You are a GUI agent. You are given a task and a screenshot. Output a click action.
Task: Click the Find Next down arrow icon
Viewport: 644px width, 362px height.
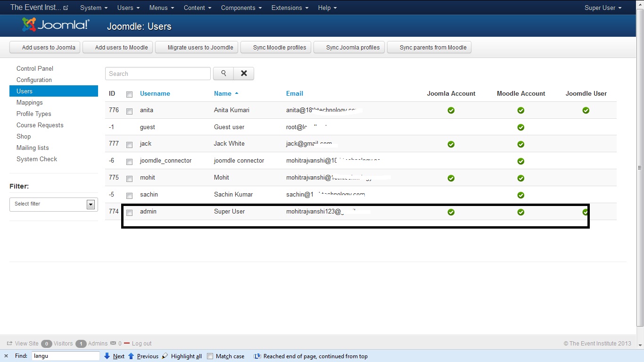pos(107,356)
